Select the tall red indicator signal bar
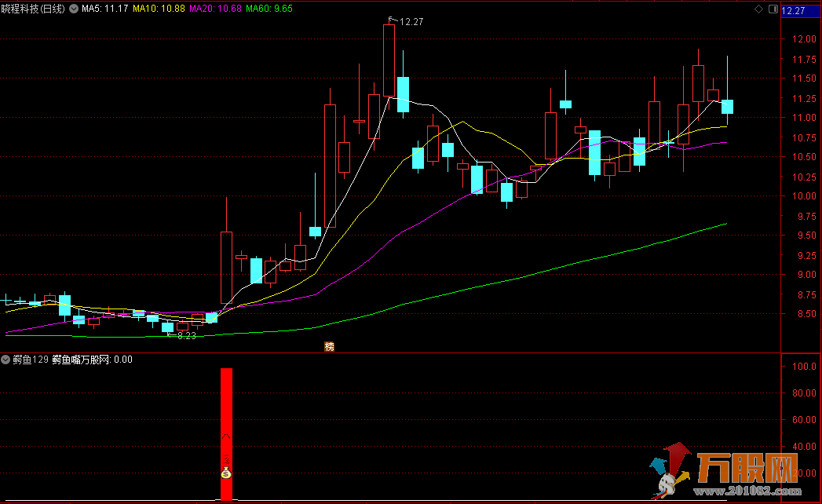Viewport: 822px width, 504px height. [x=226, y=434]
